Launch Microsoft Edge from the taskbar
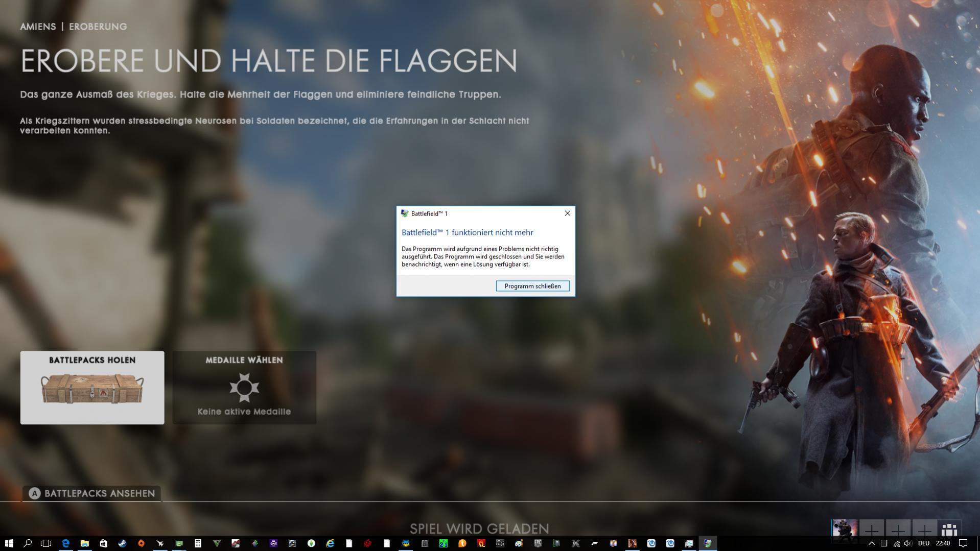 [x=65, y=543]
